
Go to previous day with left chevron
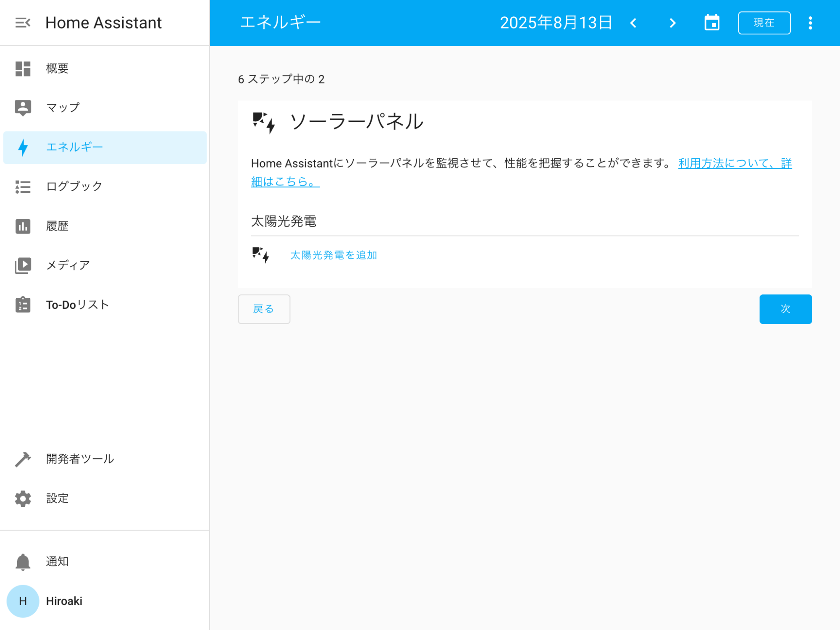[633, 23]
